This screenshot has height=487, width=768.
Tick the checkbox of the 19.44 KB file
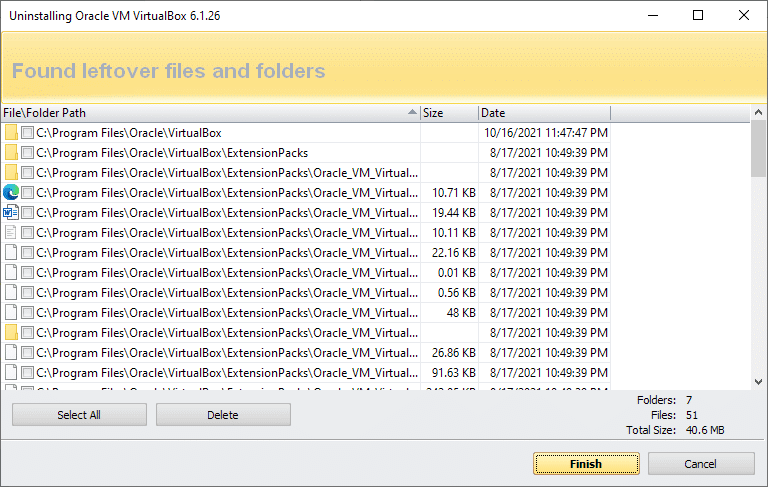coord(27,213)
